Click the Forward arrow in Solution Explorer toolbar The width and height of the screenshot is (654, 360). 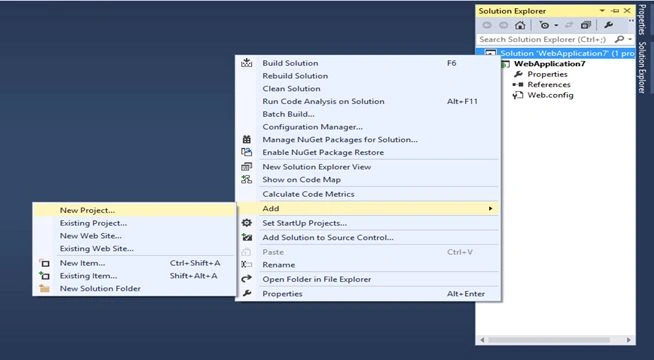point(503,25)
